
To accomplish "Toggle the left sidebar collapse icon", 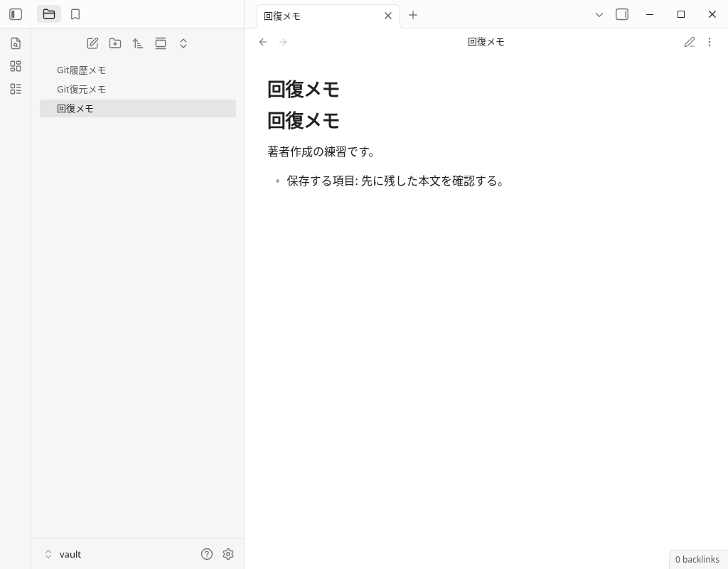I will 16,14.
